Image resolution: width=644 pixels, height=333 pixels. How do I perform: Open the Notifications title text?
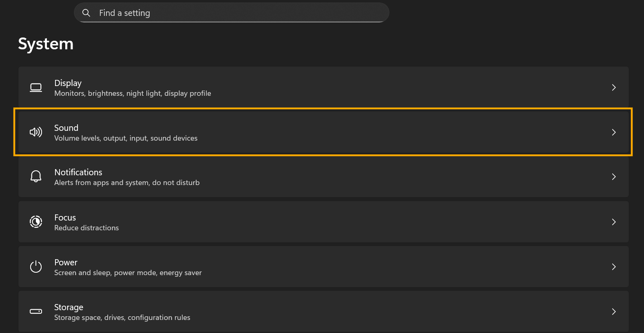pyautogui.click(x=78, y=172)
